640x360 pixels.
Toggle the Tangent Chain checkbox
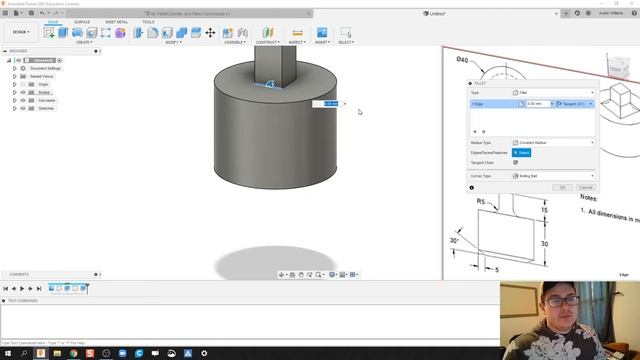pyautogui.click(x=516, y=162)
